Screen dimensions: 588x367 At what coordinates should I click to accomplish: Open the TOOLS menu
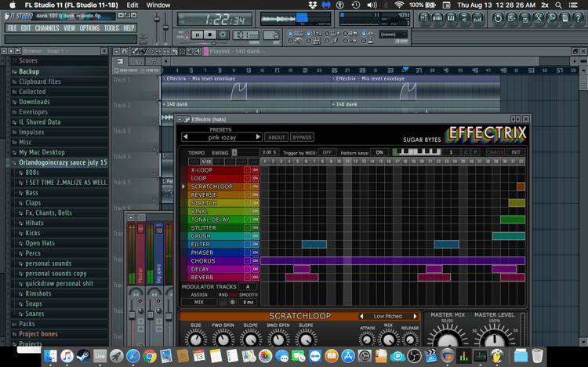point(111,28)
